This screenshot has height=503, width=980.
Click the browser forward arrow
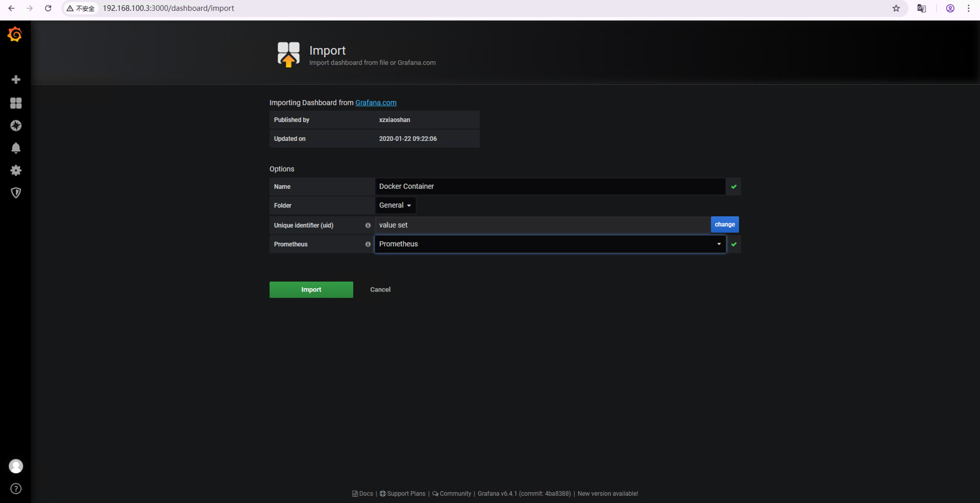(x=30, y=8)
